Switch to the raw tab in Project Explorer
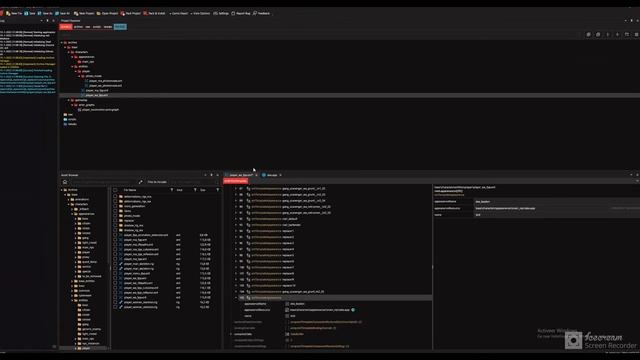 pos(88,27)
